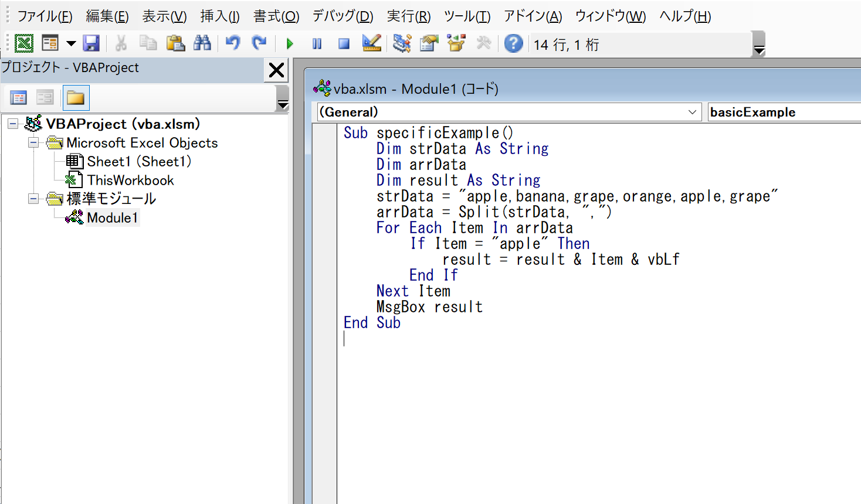This screenshot has width=861, height=504.
Task: Select Microsoft Excel Objects folder
Action: pos(142,142)
